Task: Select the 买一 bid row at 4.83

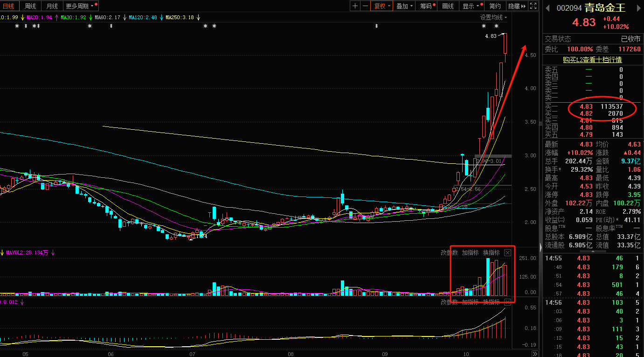Action: point(592,106)
